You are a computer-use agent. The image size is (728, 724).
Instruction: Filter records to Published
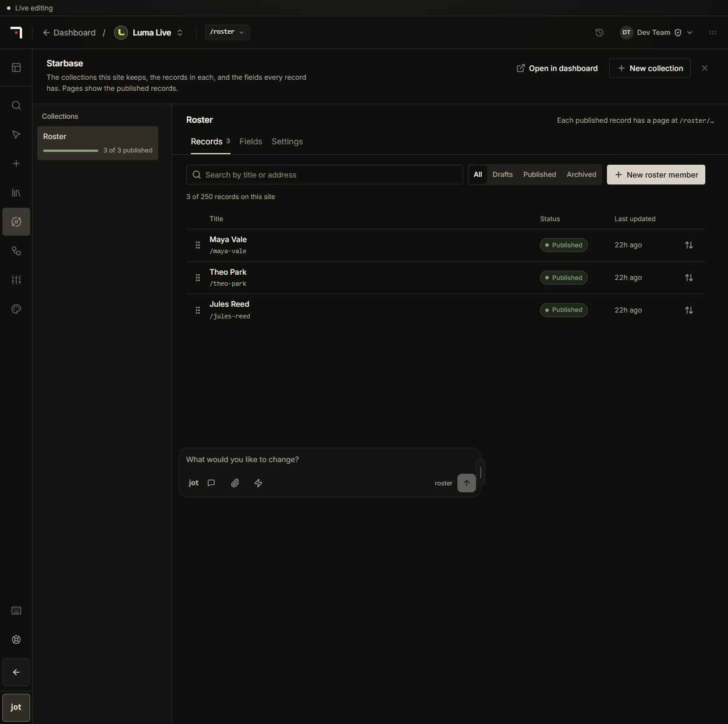click(539, 175)
